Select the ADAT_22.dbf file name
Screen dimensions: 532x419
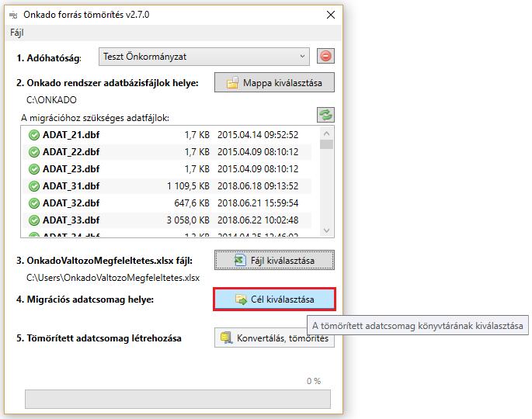[x=71, y=152]
